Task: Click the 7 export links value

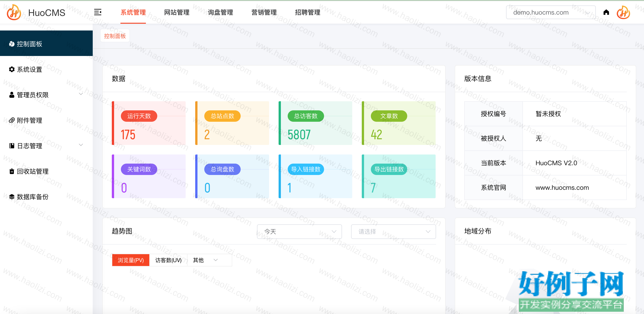Action: coord(373,188)
